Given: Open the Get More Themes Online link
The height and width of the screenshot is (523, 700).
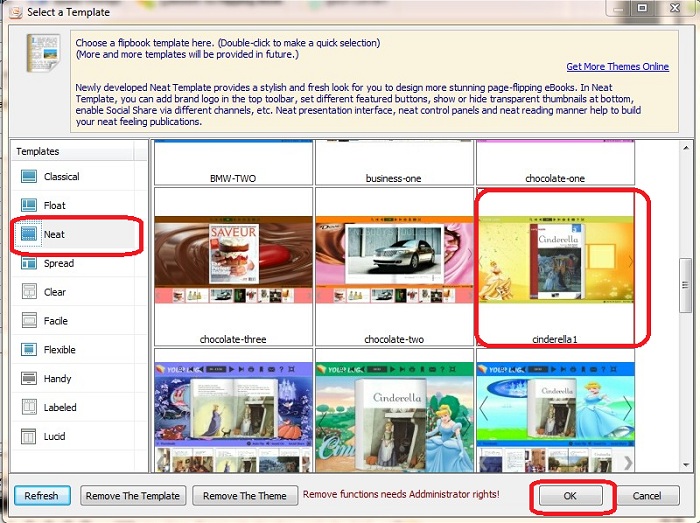Looking at the screenshot, I should (617, 66).
